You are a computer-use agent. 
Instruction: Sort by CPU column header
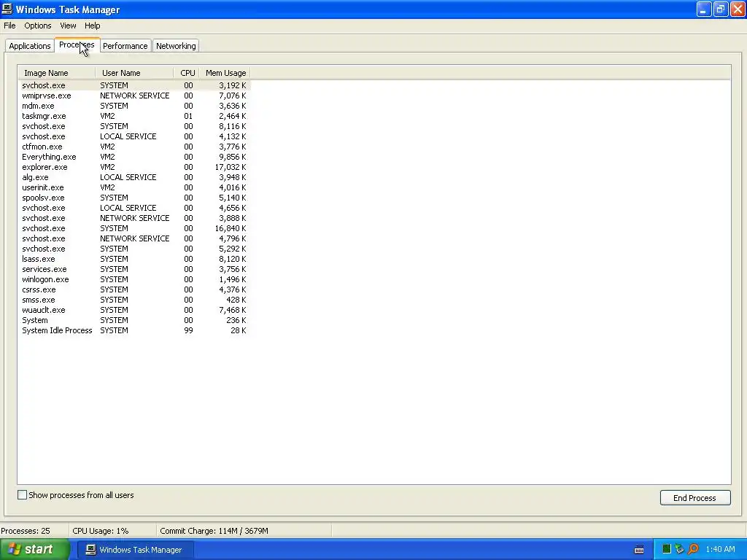click(187, 73)
